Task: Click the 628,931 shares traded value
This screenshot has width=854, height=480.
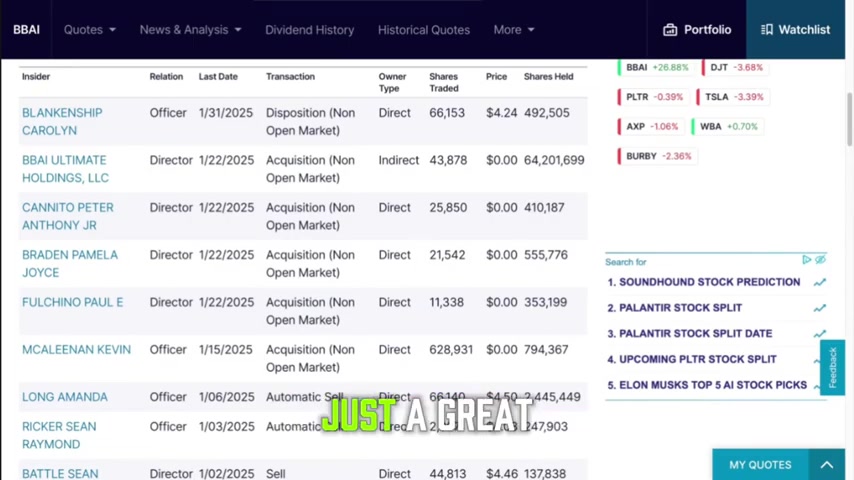Action: pyautogui.click(x=451, y=350)
